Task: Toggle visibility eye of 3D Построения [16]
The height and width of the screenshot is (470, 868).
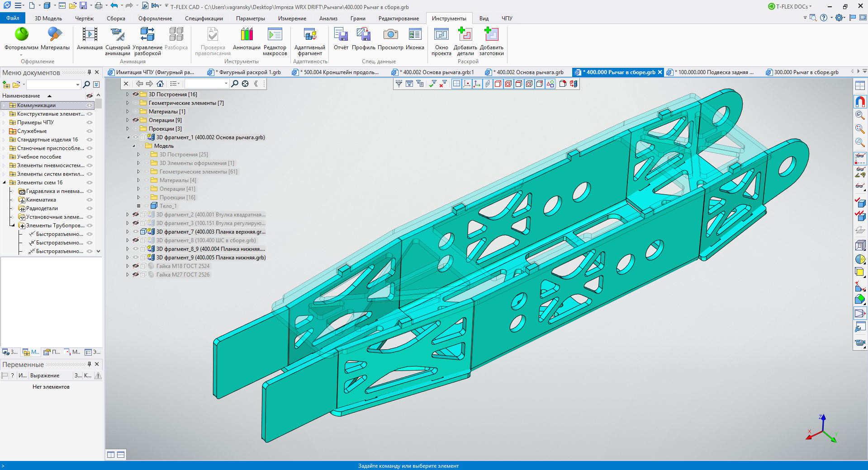Action: pyautogui.click(x=136, y=94)
